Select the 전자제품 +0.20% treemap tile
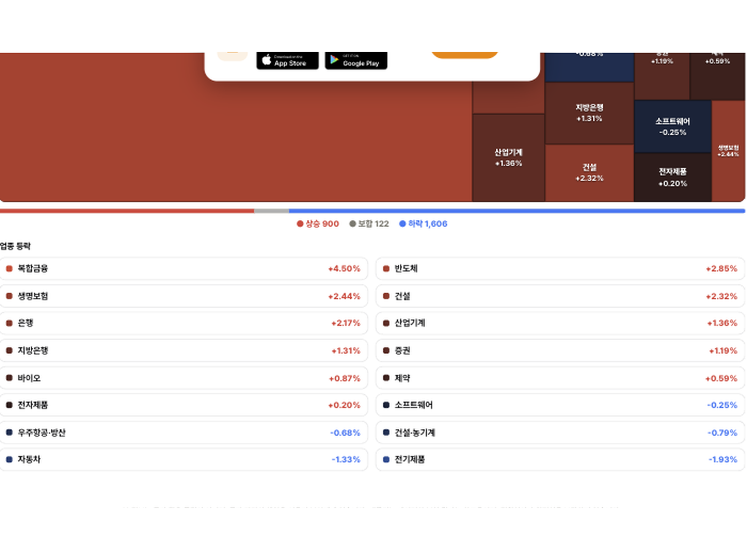Screen dimensions: 747x560 tap(673, 178)
